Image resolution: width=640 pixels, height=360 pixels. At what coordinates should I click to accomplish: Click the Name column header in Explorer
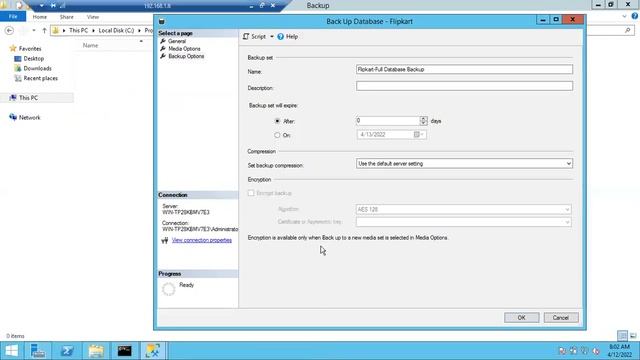point(90,45)
